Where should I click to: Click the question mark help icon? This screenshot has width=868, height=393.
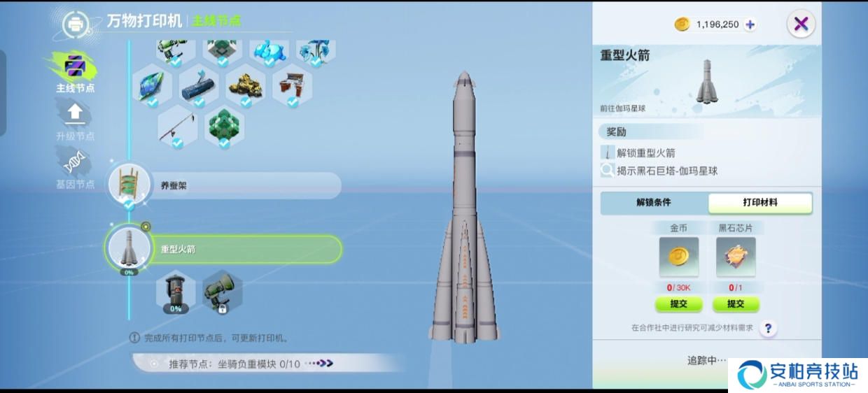pos(768,328)
